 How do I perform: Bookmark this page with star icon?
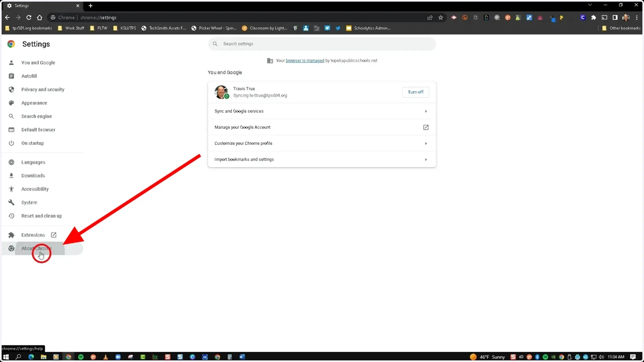(441, 18)
